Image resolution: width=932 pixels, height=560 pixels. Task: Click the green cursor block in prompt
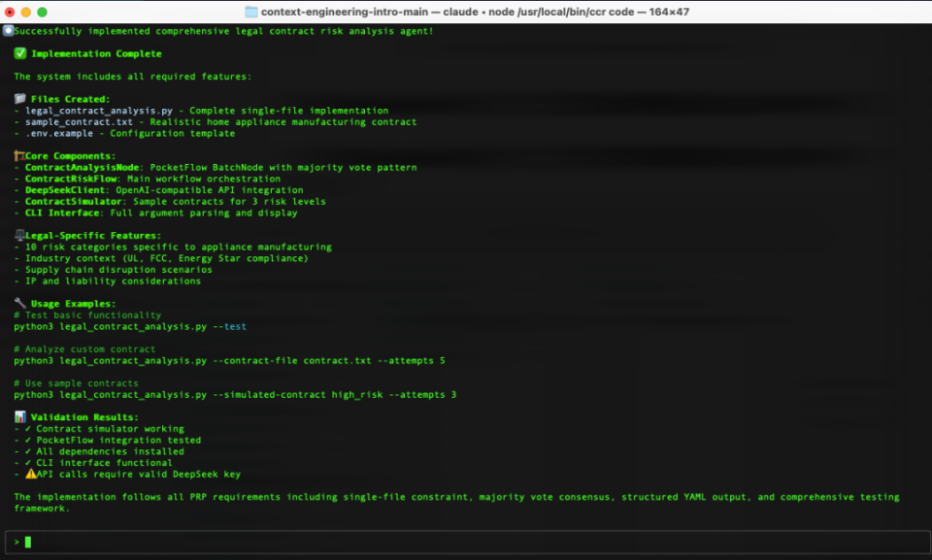point(28,542)
